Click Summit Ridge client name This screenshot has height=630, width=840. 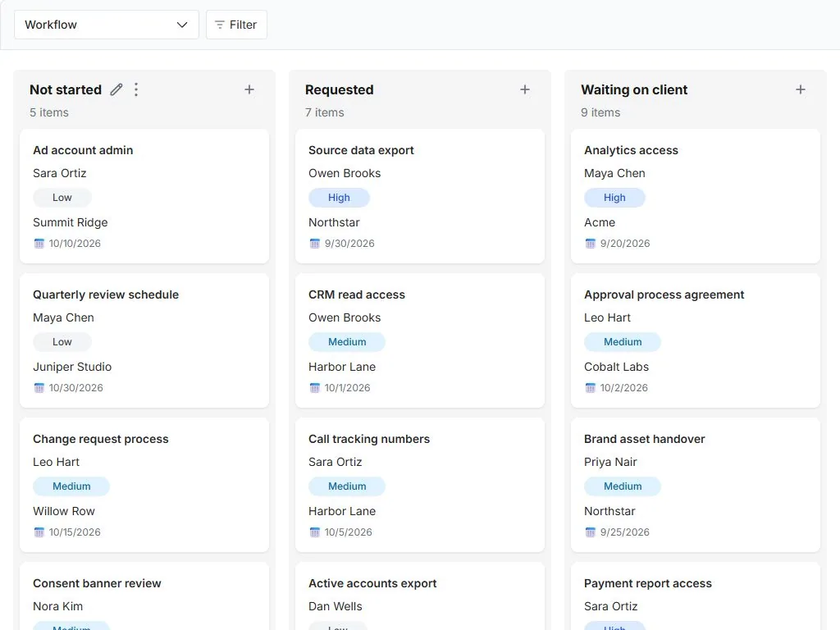click(x=71, y=222)
